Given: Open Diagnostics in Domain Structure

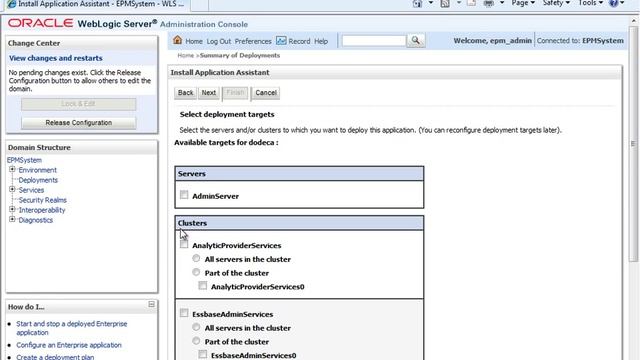Looking at the screenshot, I should (x=36, y=220).
